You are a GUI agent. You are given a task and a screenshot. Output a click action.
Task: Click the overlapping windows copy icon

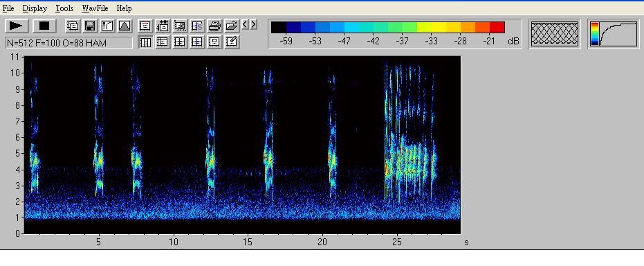coord(73,26)
